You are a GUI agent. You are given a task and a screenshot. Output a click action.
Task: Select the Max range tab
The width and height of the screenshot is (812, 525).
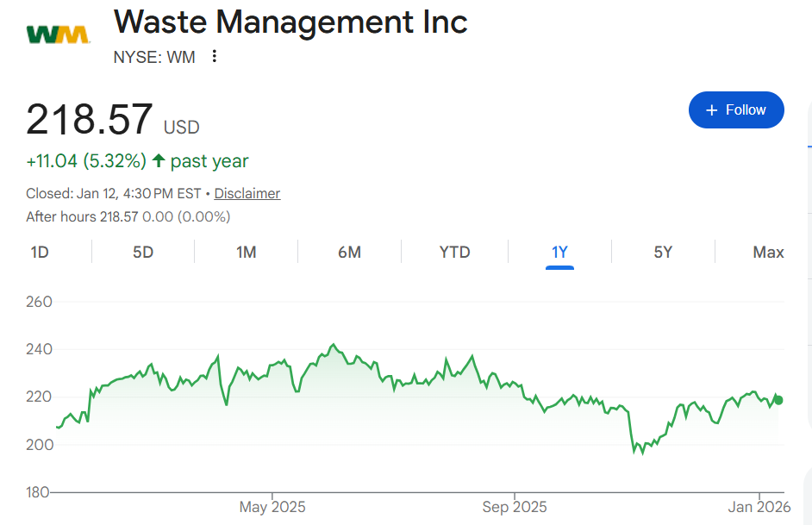click(768, 253)
